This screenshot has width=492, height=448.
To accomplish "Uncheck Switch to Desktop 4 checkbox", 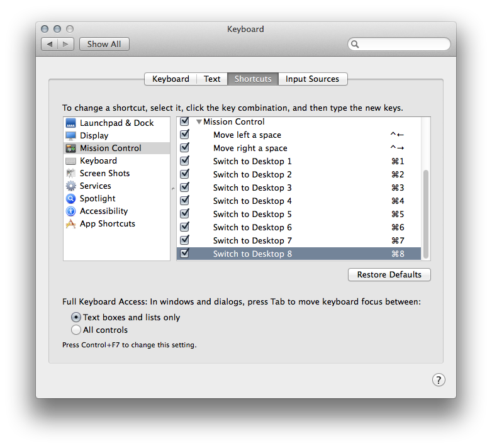I will point(184,200).
